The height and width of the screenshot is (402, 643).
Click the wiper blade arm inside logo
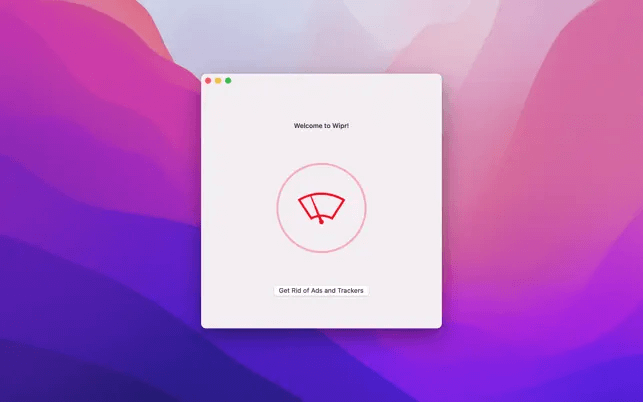click(316, 210)
